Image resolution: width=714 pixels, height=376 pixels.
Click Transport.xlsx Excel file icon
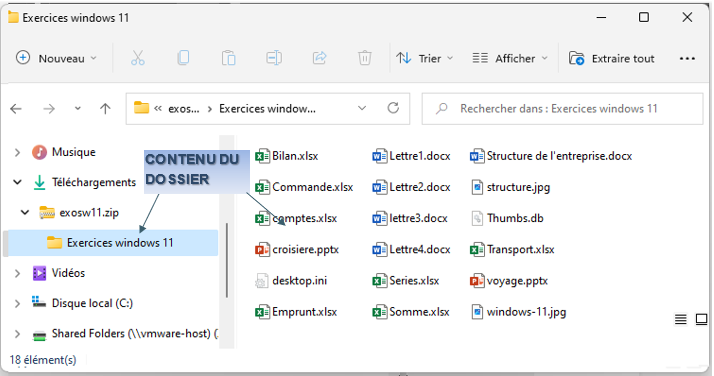pos(477,249)
